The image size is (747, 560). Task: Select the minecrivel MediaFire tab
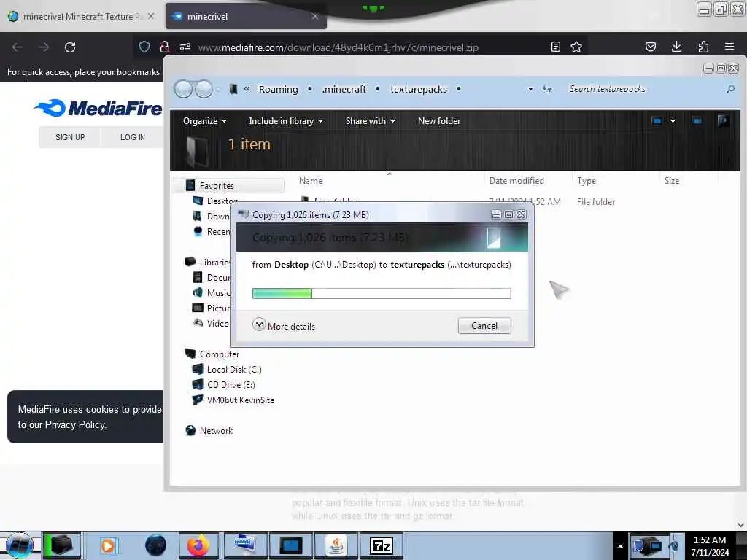246,16
